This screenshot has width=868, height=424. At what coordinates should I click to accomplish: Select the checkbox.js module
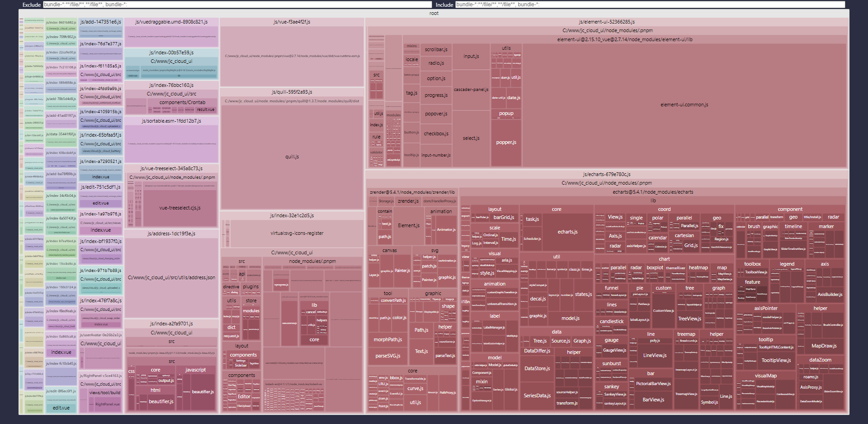point(436,134)
